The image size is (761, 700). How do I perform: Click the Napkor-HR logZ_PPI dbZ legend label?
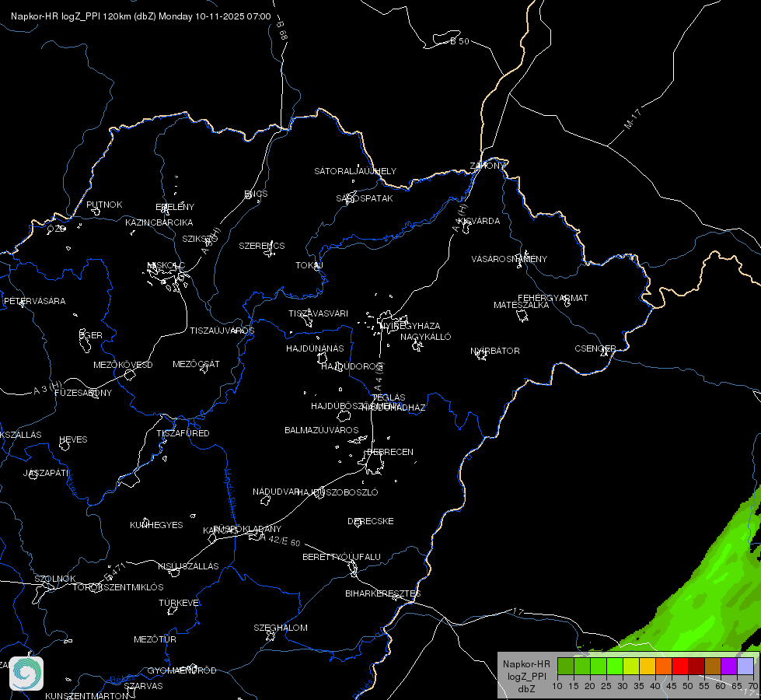click(526, 676)
